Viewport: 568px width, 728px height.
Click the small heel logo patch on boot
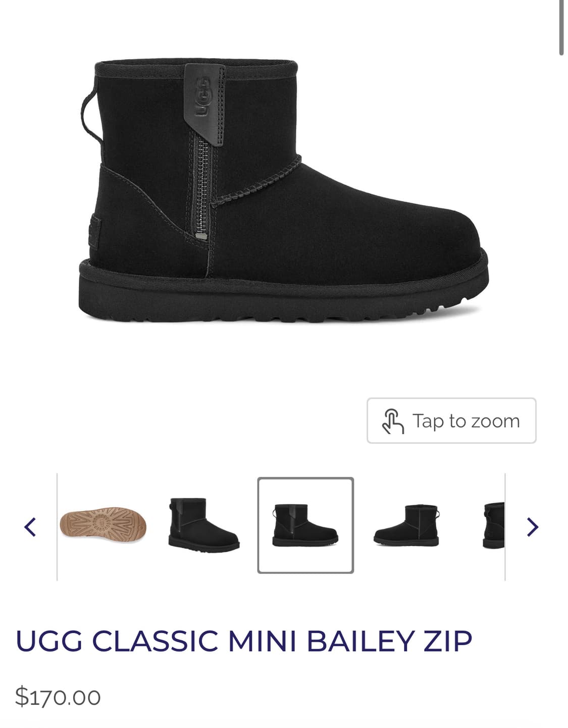tap(95, 231)
